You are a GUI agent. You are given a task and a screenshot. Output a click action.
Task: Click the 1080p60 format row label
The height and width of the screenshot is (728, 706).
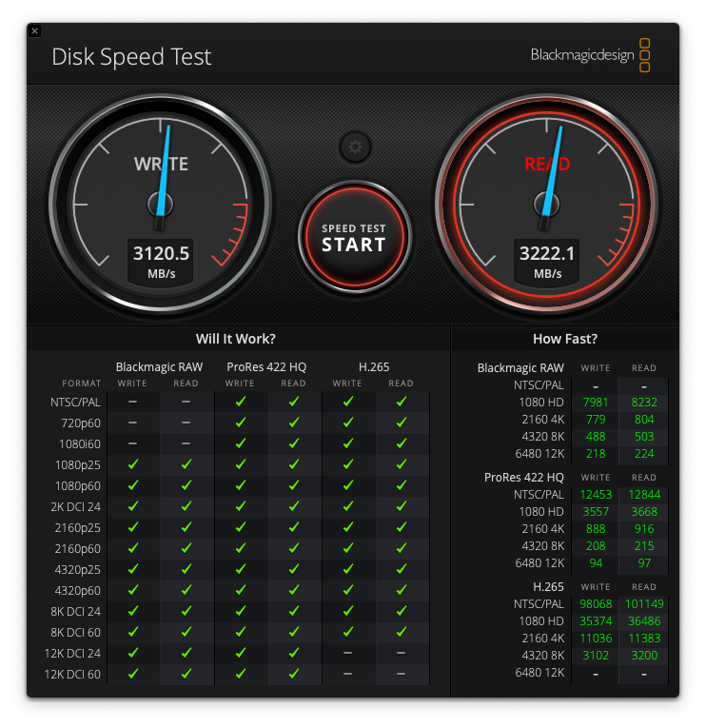[x=78, y=486]
